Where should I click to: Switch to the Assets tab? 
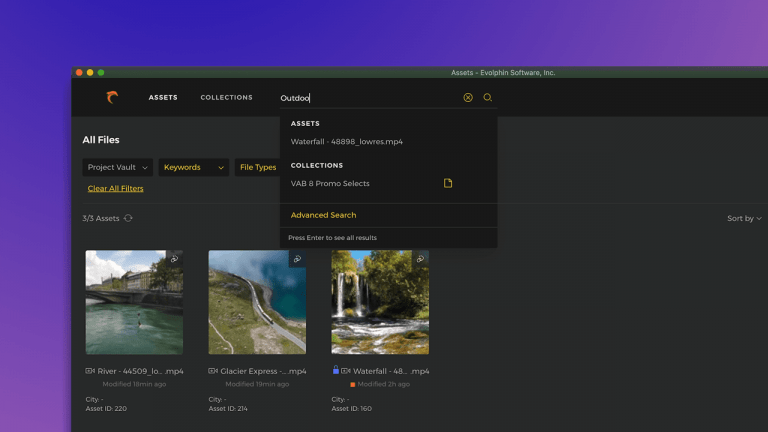pyautogui.click(x=163, y=98)
